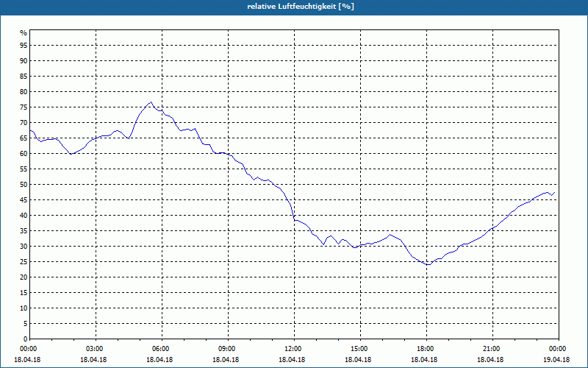
Task: Click the "18.04.18" date beneath 15:00
Action: click(x=358, y=360)
